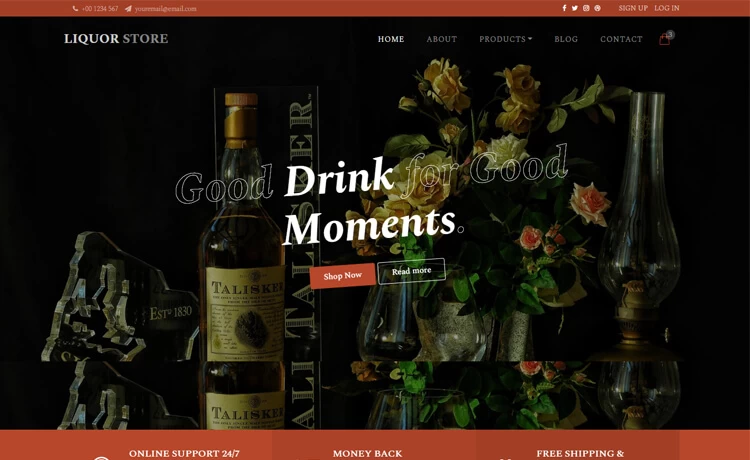This screenshot has width=750, height=460.
Task: Click the Log In link
Action: 667,8
